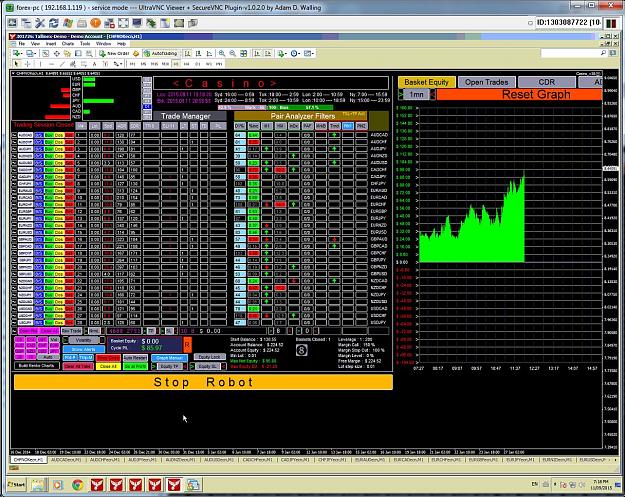Switch to CDR tab
The height and width of the screenshot is (497, 625).
(x=546, y=82)
